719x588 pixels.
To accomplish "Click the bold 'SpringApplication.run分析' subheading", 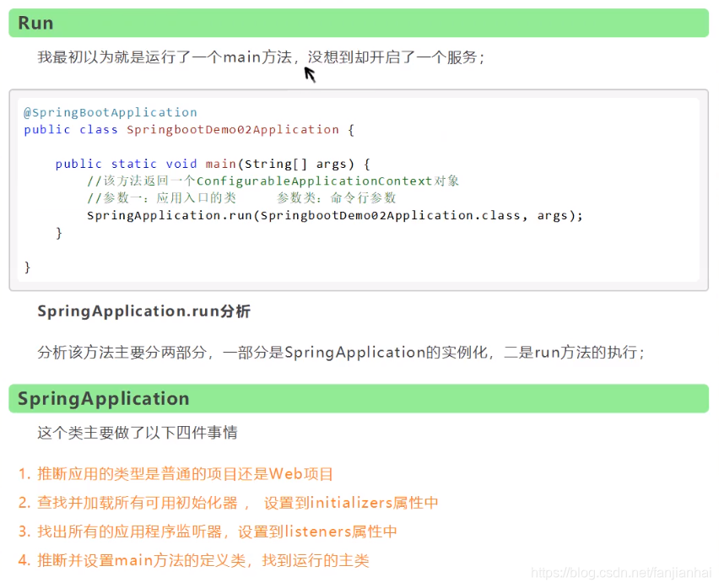I will (144, 311).
